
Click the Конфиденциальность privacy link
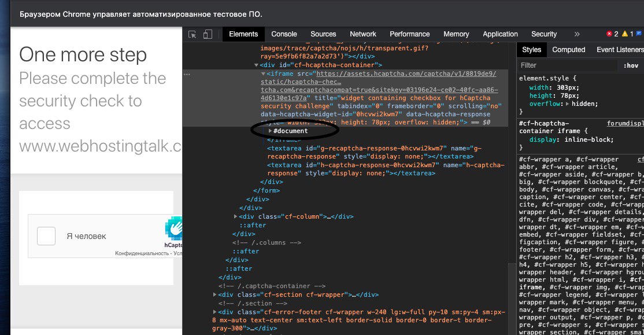click(x=142, y=253)
